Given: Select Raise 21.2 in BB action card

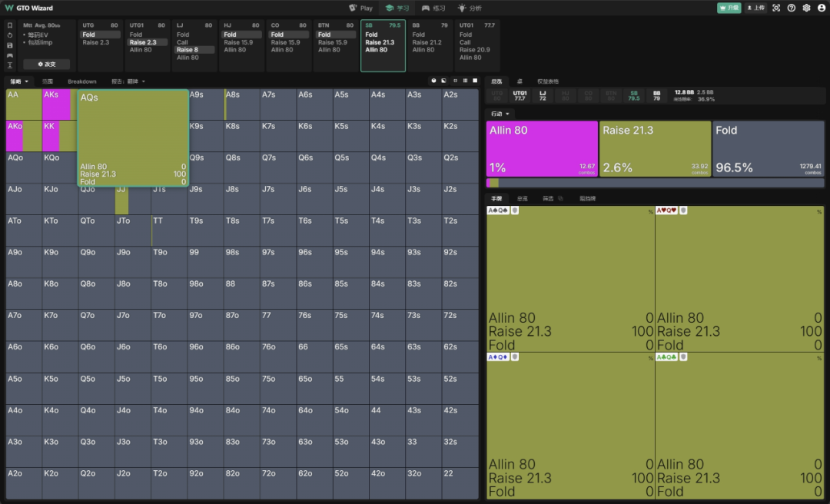Looking at the screenshot, I should coord(427,42).
